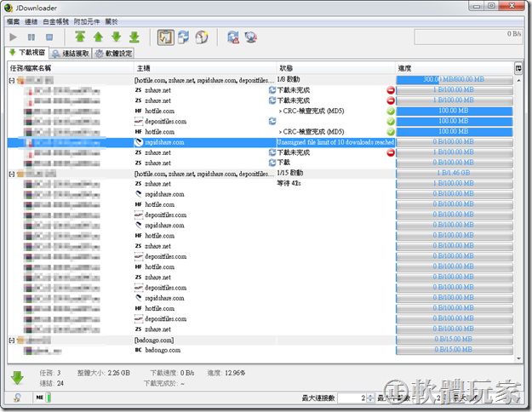Switch to the 軟體設定 tab

pyautogui.click(x=113, y=54)
